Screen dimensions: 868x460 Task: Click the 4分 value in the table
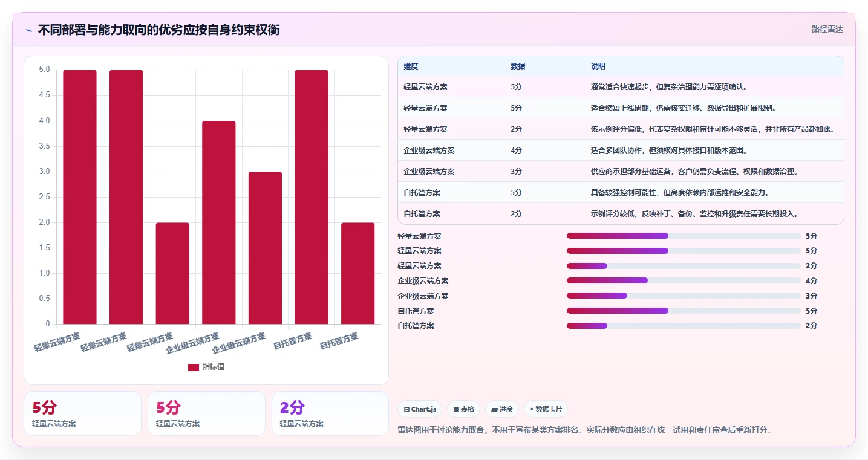click(x=516, y=151)
